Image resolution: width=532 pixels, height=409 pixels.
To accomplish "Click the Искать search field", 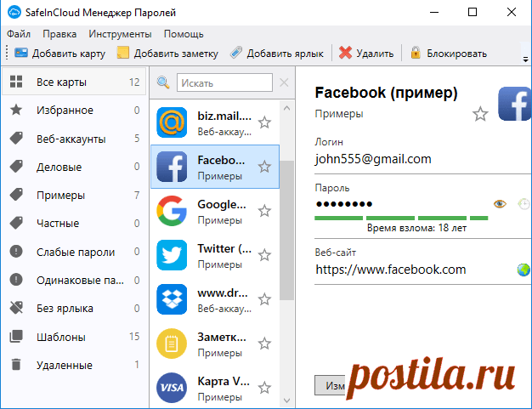I will pyautogui.click(x=224, y=82).
